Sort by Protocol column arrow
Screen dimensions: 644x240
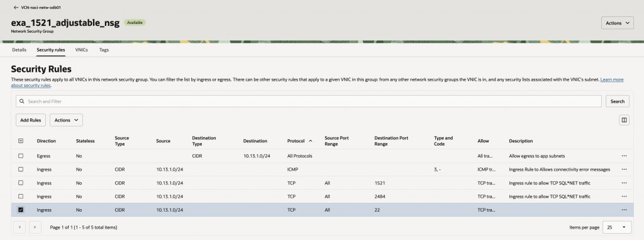(311, 141)
